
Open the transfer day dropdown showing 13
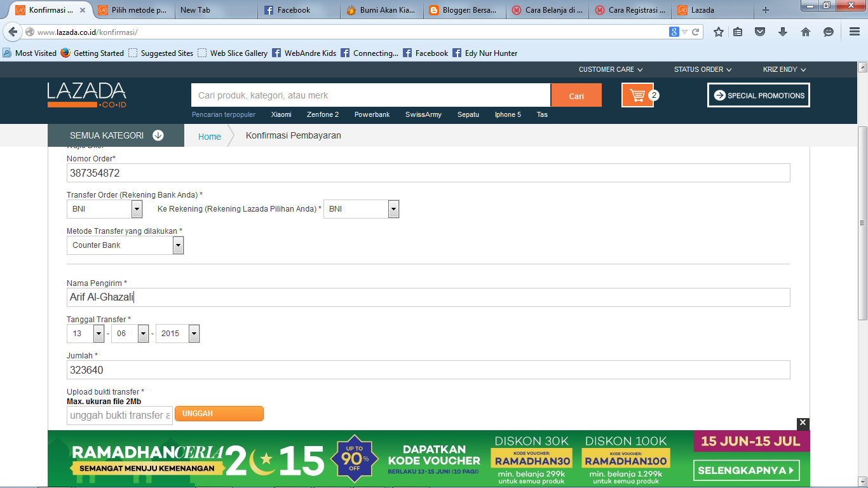click(x=85, y=334)
